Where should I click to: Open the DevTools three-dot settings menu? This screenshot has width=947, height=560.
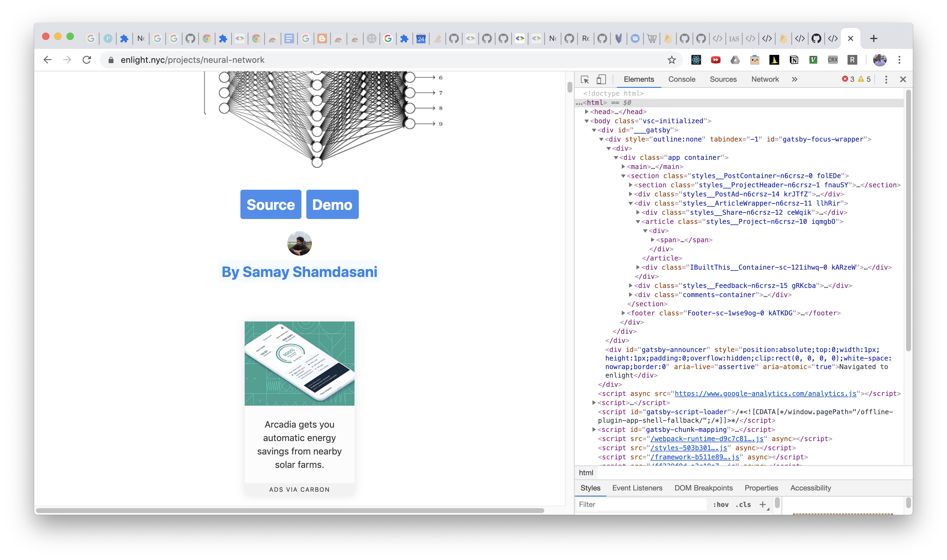(x=886, y=79)
